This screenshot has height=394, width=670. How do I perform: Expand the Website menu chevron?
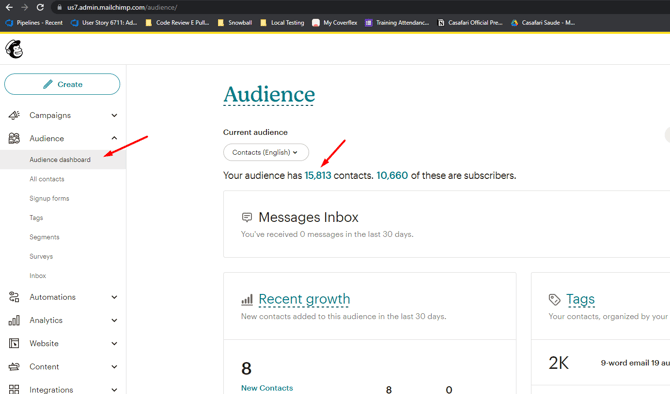tap(114, 343)
